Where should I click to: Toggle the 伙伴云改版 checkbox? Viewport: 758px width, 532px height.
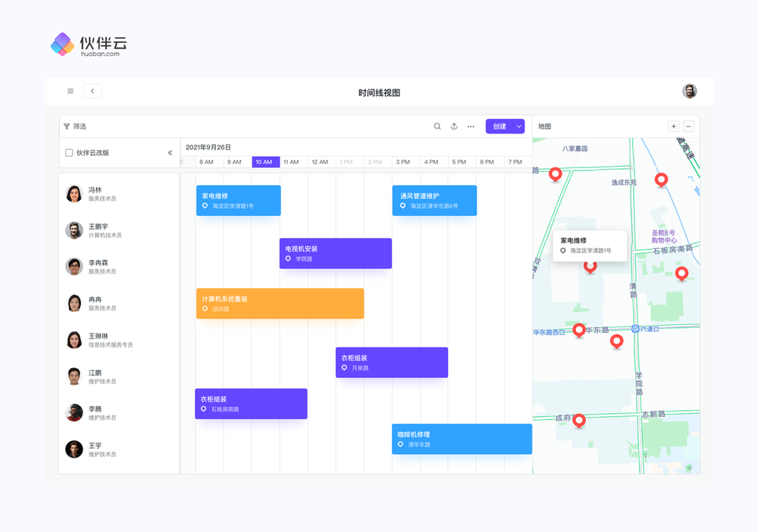click(69, 153)
